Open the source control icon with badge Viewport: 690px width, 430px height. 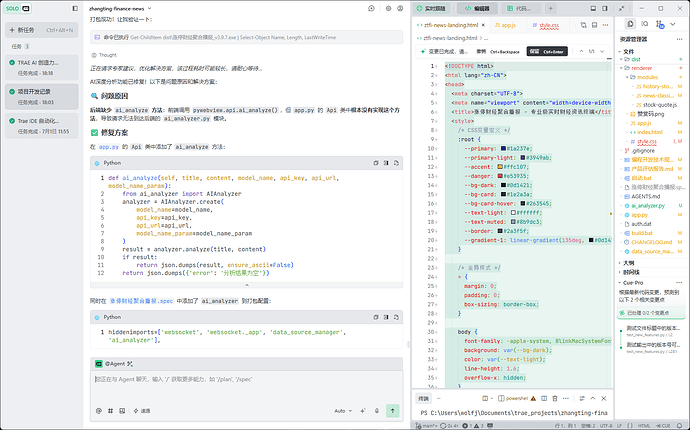click(659, 24)
